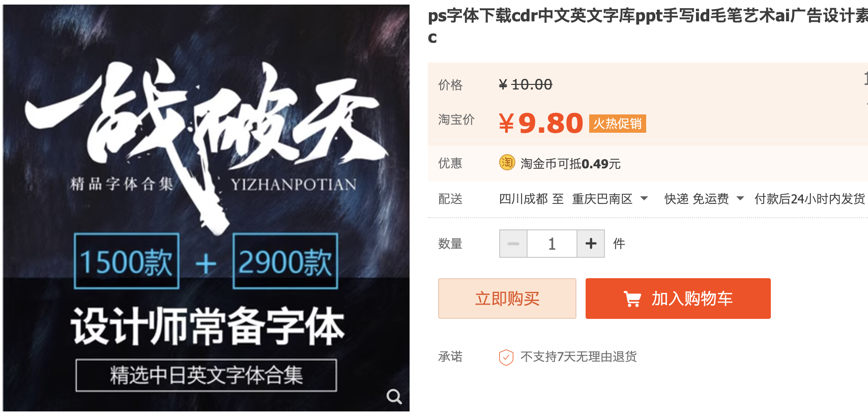Click the 付款后24小时内发货 shipping note
Image resolution: width=868 pixels, height=415 pixels.
pos(809,199)
